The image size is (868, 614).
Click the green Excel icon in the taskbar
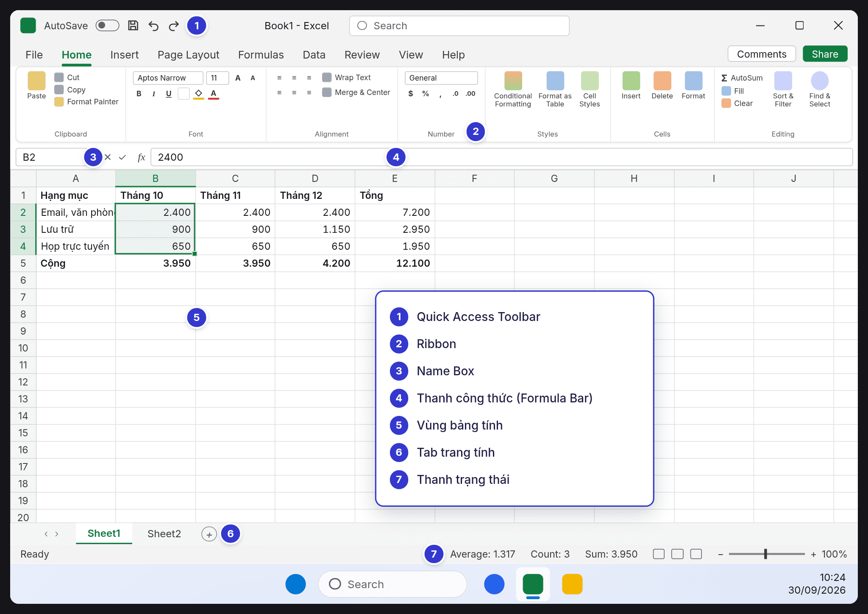533,584
